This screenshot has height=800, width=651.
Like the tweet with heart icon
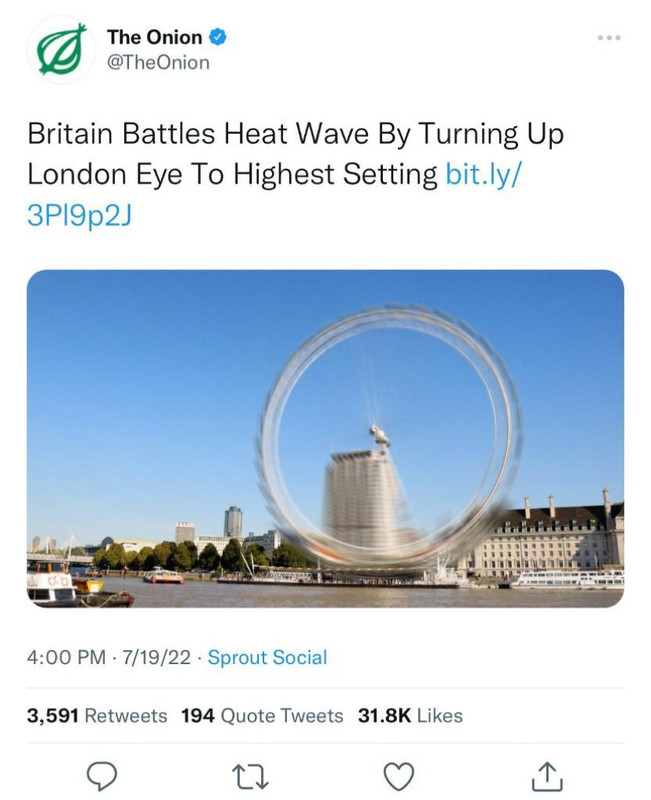point(398,776)
